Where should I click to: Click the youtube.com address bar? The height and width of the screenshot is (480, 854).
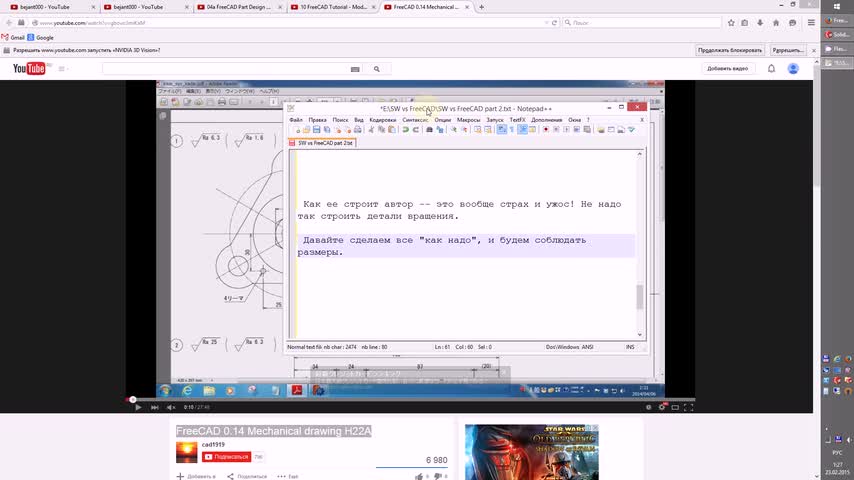289,23
